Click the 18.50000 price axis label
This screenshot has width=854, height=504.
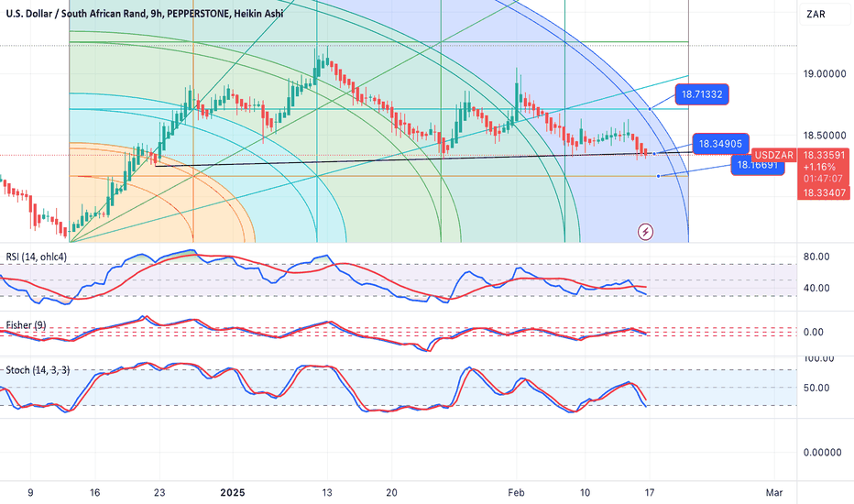tap(825, 135)
